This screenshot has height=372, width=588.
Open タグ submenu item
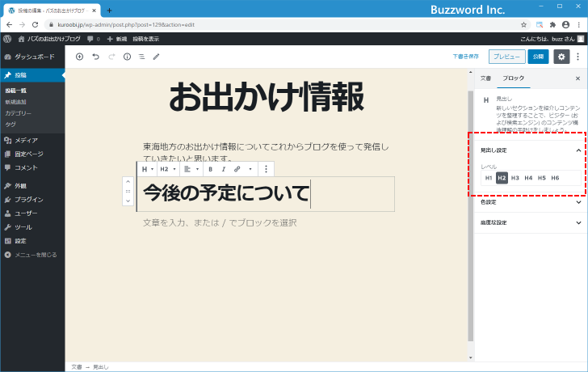coord(10,125)
